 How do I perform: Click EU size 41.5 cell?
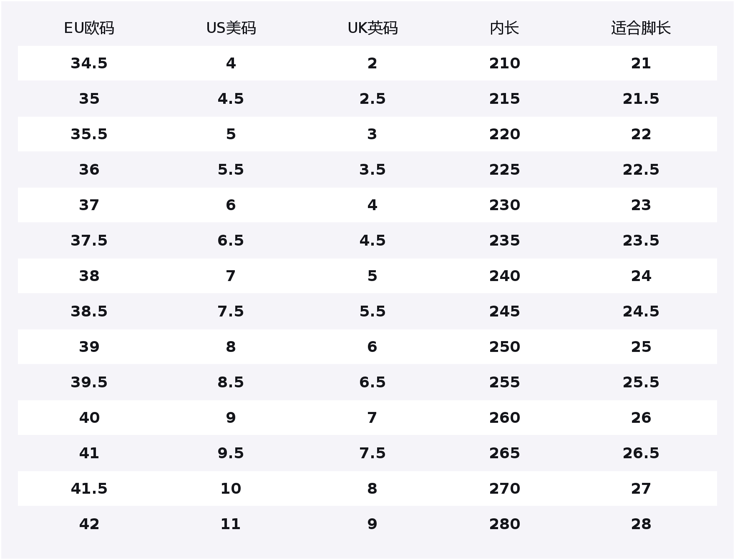[89, 489]
